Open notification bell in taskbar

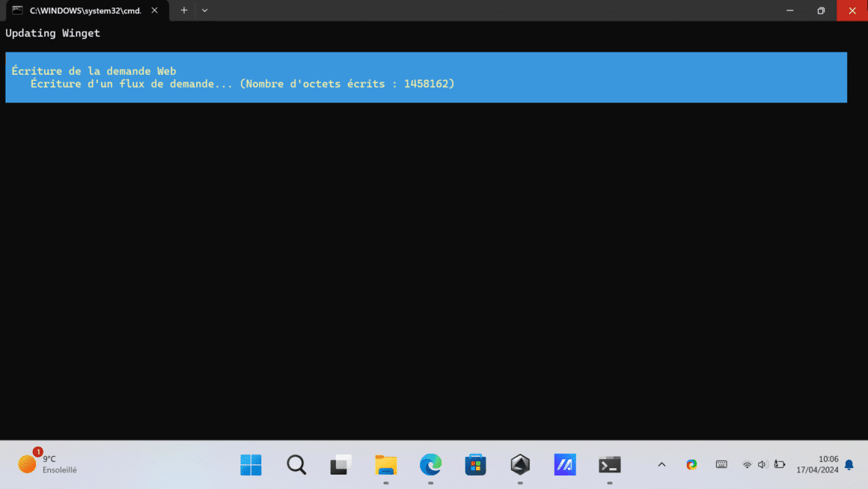pyautogui.click(x=849, y=464)
